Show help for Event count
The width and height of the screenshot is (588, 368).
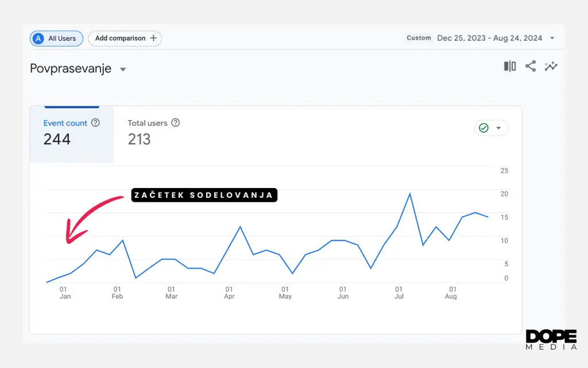coord(96,123)
